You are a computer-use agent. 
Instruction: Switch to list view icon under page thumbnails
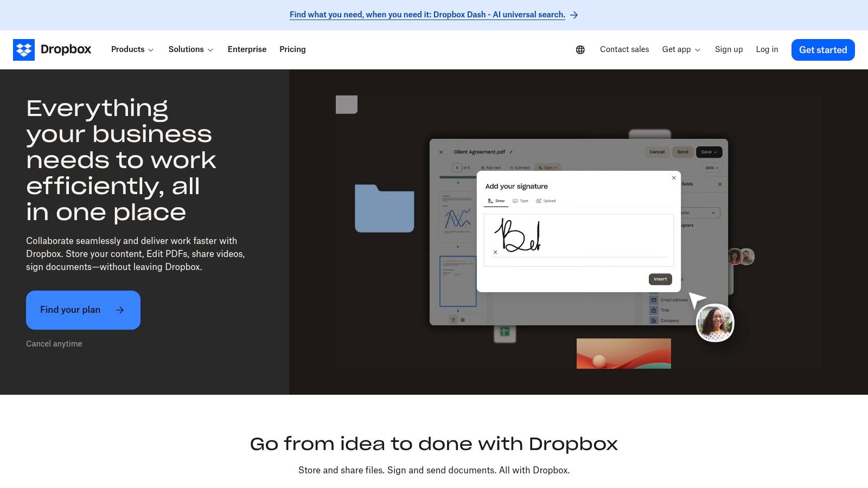[x=454, y=320]
